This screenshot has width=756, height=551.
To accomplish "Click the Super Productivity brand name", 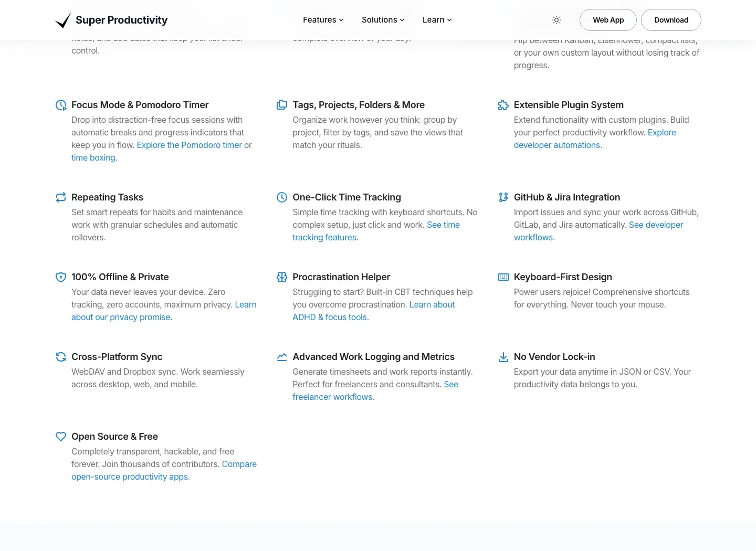I will (x=121, y=20).
